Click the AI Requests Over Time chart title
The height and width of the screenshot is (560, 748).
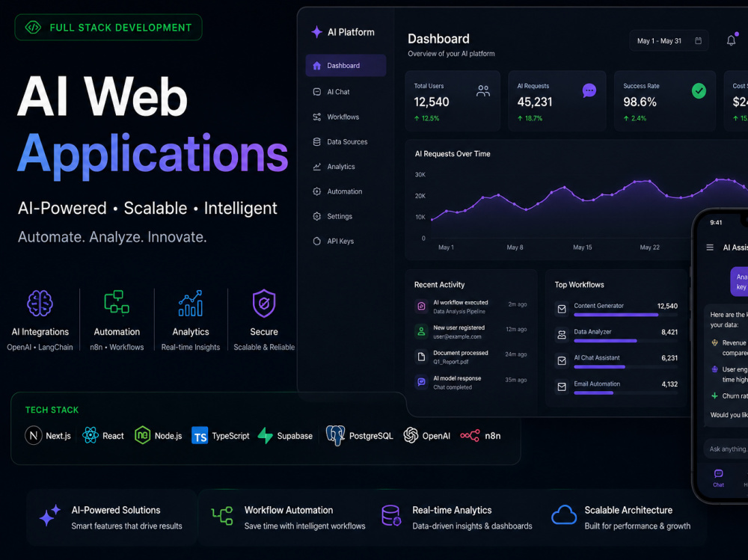tap(453, 153)
